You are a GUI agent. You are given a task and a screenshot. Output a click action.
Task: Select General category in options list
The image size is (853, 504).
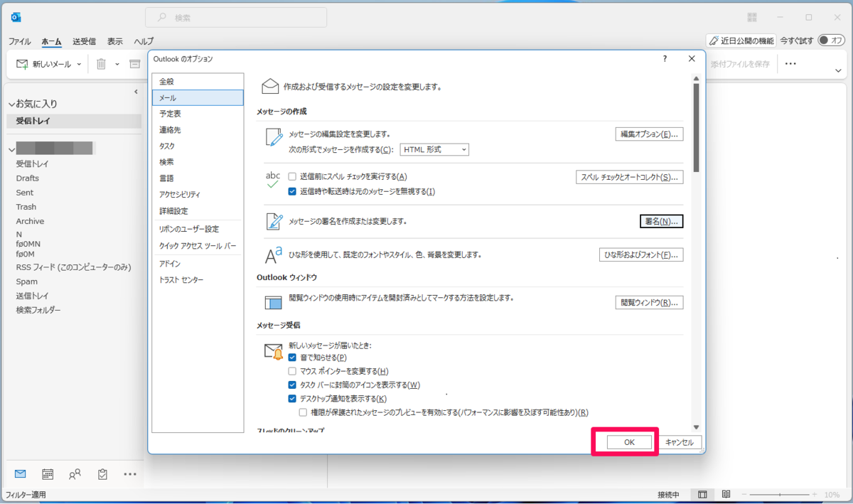(x=198, y=82)
